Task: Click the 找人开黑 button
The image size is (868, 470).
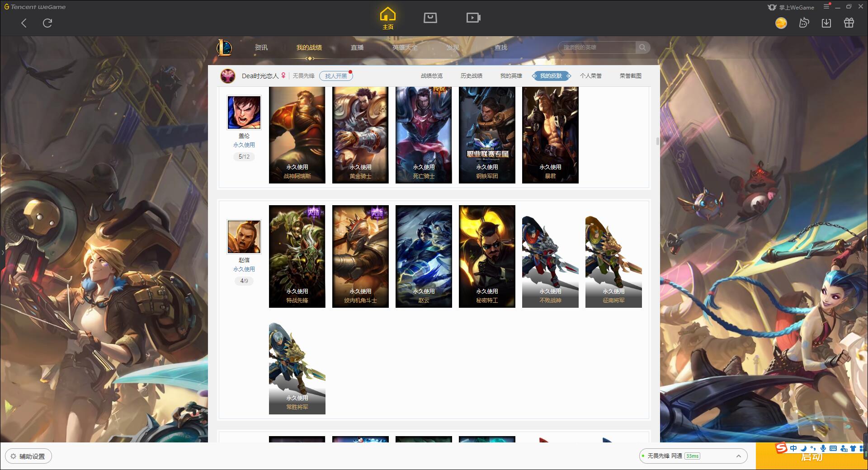Action: 336,76
